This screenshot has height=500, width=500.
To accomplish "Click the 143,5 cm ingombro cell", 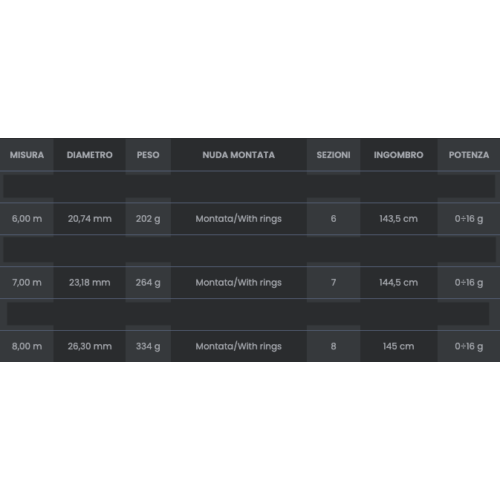I will [x=399, y=219].
